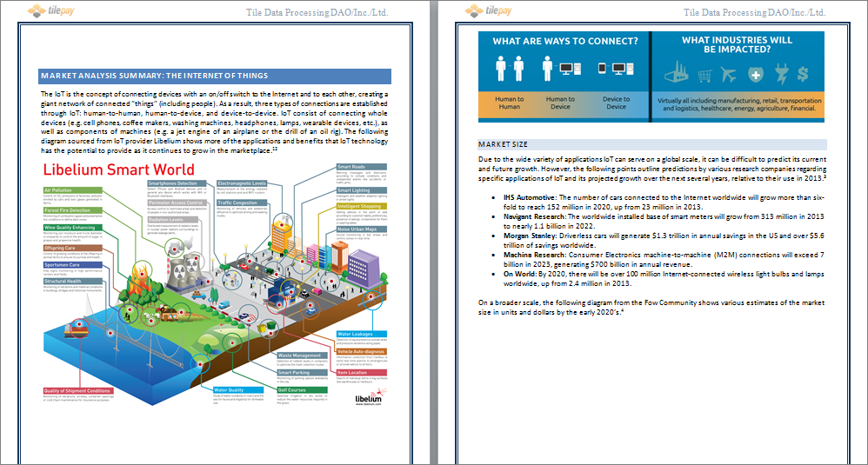
Task: Click the 'Human to Human' caption
Action: 510,103
